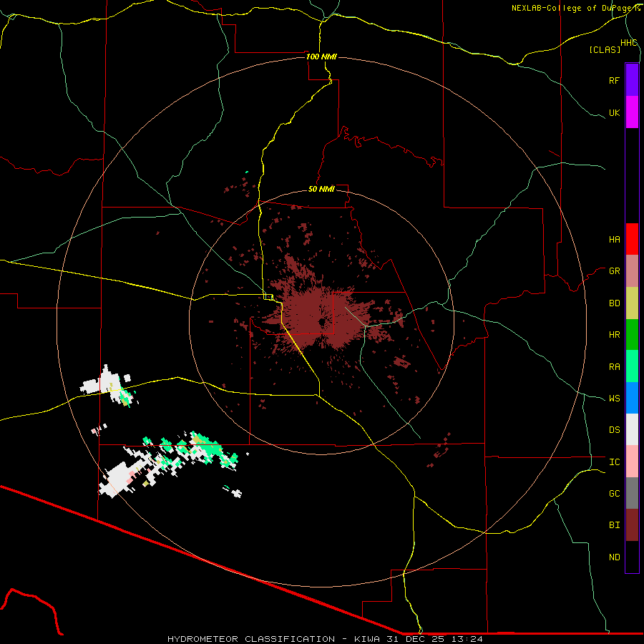
Task: Click the UK magenta legend swatch
Action: [632, 112]
